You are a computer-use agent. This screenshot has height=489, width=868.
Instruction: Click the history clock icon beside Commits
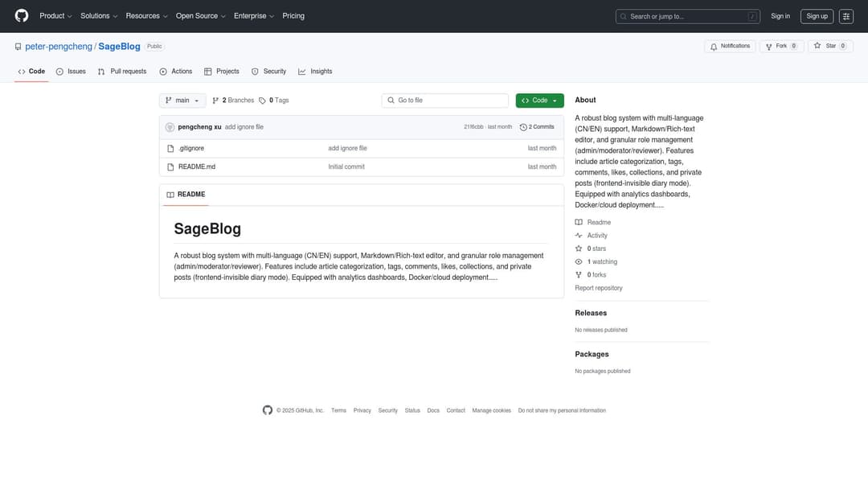coord(523,127)
